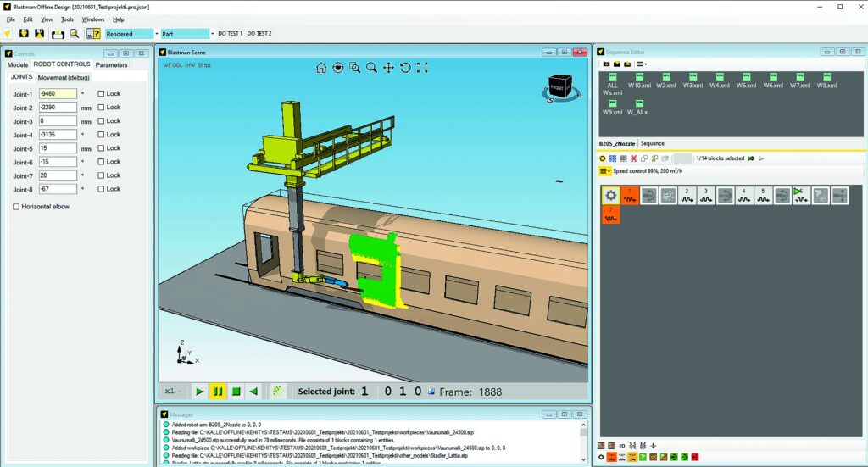Open the Edit menu

pyautogui.click(x=28, y=19)
